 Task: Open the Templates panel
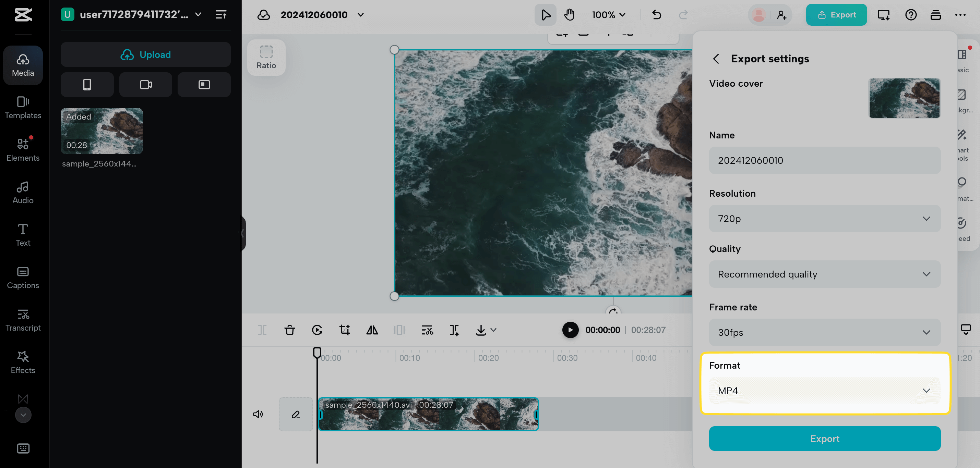click(x=23, y=108)
